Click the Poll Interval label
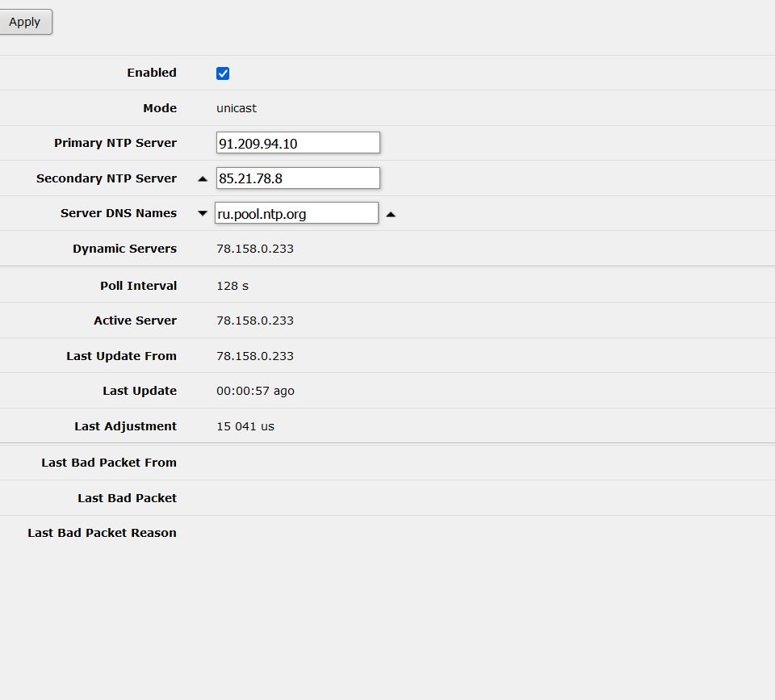This screenshot has width=775, height=700. tap(138, 286)
